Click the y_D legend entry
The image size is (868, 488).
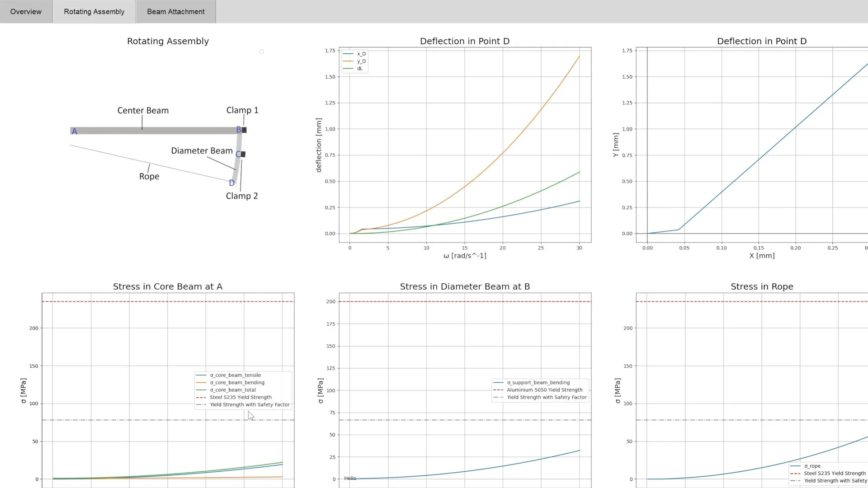(x=361, y=61)
